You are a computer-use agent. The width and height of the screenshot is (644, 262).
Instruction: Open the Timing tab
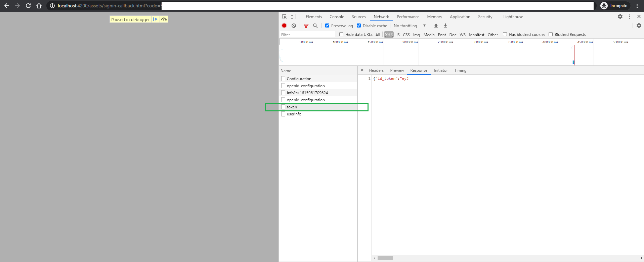(460, 70)
